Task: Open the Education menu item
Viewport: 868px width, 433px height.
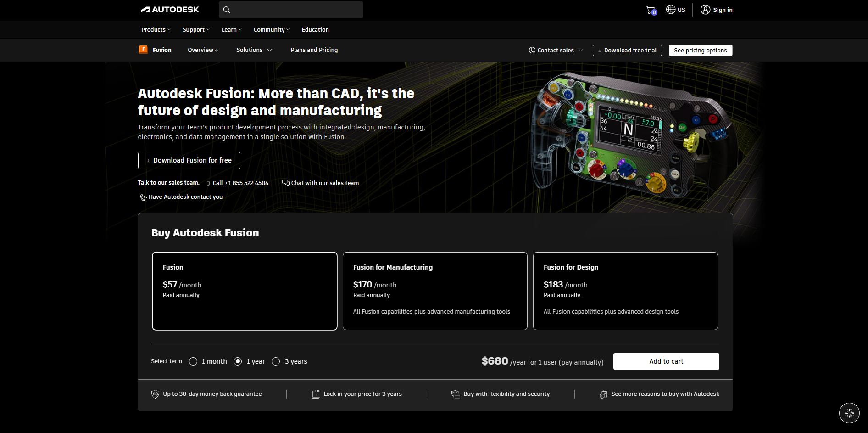Action: coord(315,29)
